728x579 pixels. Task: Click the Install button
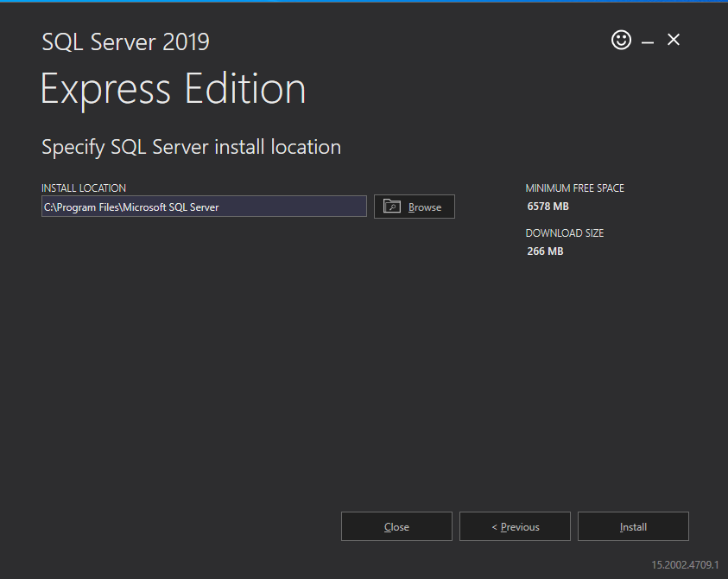coord(633,526)
